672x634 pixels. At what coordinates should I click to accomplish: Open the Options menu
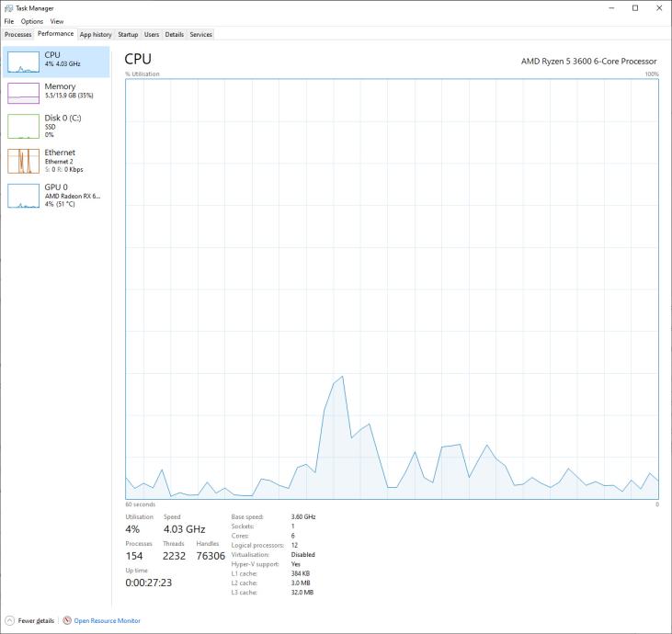coord(32,21)
